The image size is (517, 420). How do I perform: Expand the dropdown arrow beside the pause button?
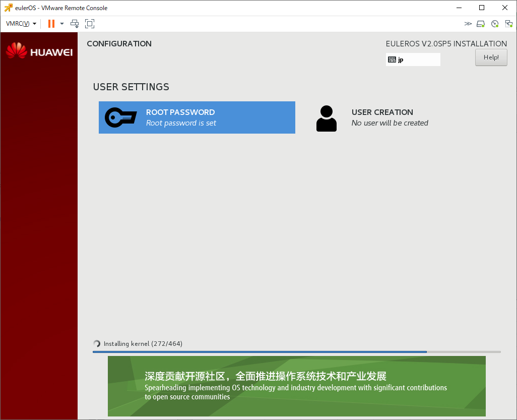pos(61,23)
